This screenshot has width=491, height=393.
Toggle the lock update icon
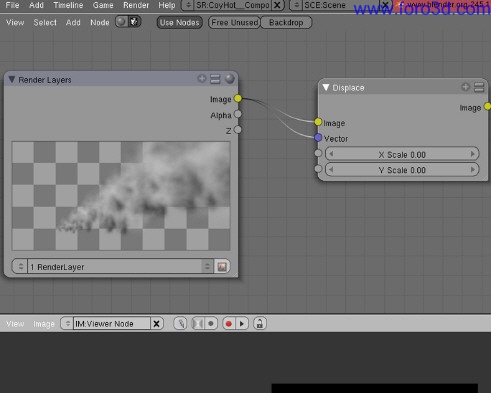point(260,324)
